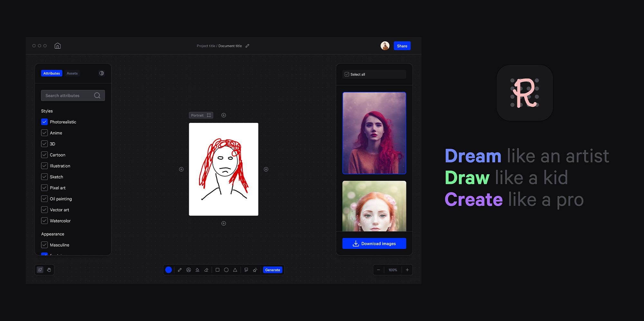Uncheck the Photorealistic style checkbox
The width and height of the screenshot is (644, 321).
[x=44, y=122]
